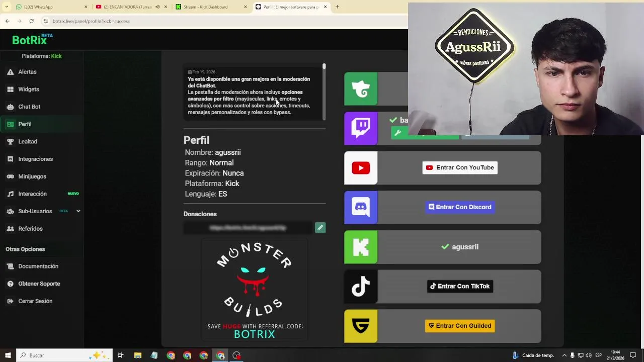Click Entrar Con YouTube button
The width and height of the screenshot is (644, 362).
click(460, 168)
